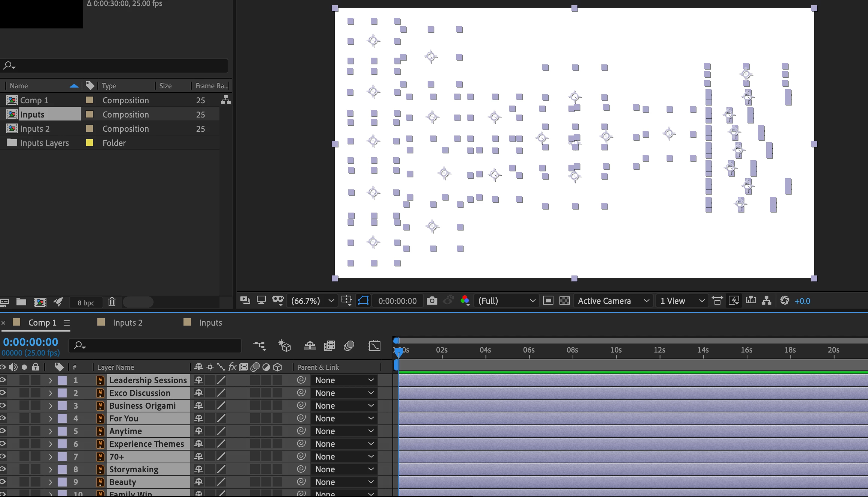Open the Parent dropdown for the Exco Discussion layer
This screenshot has height=497, width=868.
point(344,393)
